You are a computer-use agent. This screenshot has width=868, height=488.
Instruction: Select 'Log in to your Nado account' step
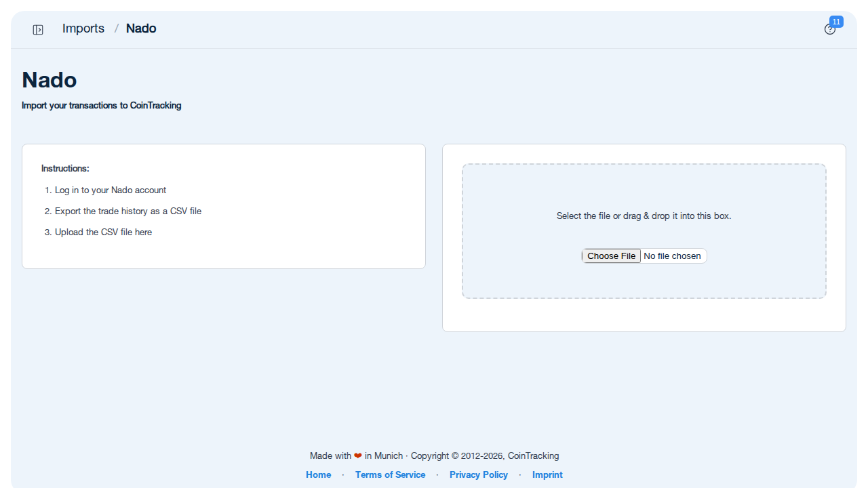pyautogui.click(x=111, y=190)
